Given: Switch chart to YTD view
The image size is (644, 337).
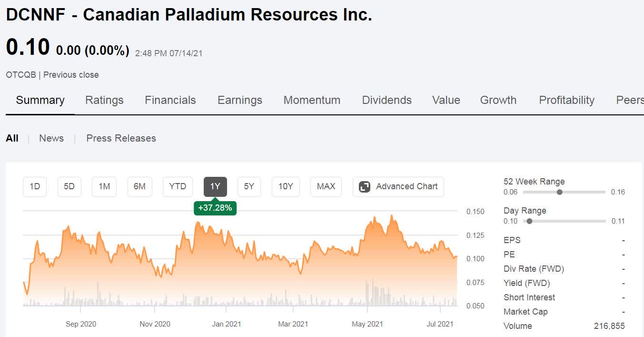Looking at the screenshot, I should 178,186.
